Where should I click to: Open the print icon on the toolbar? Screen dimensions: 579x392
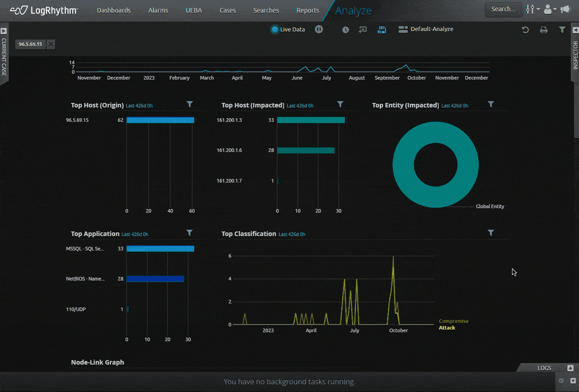(544, 30)
